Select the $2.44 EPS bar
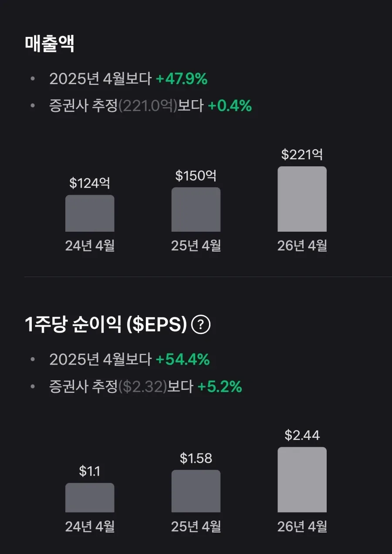 (x=302, y=480)
